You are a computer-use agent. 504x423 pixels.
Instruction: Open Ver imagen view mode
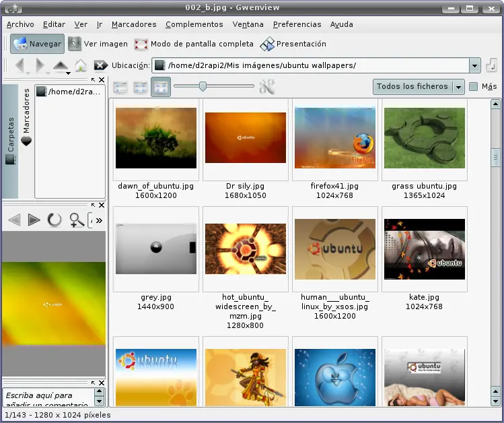click(x=98, y=44)
